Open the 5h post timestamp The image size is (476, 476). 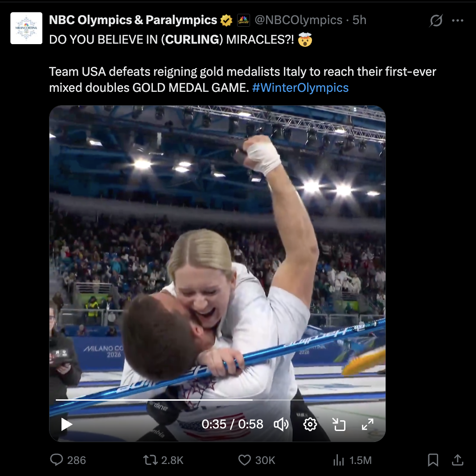359,20
